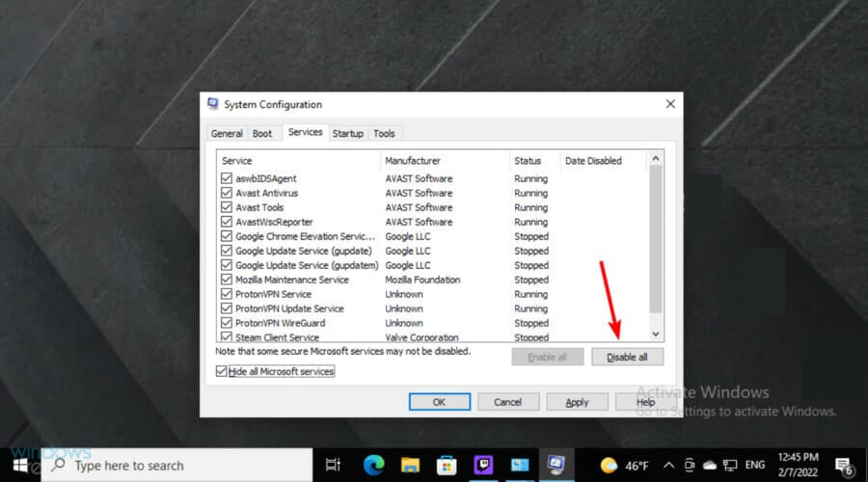
Task: Click the Date Disabled column header
Action: click(603, 160)
